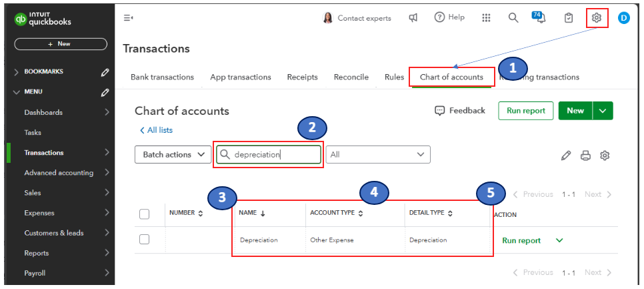Image resolution: width=644 pixels, height=289 pixels.
Task: Open the Batch actions dropdown
Action: [173, 155]
